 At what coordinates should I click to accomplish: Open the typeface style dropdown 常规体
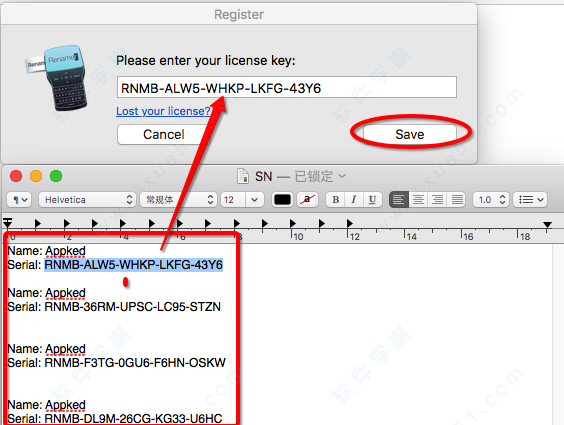click(178, 200)
